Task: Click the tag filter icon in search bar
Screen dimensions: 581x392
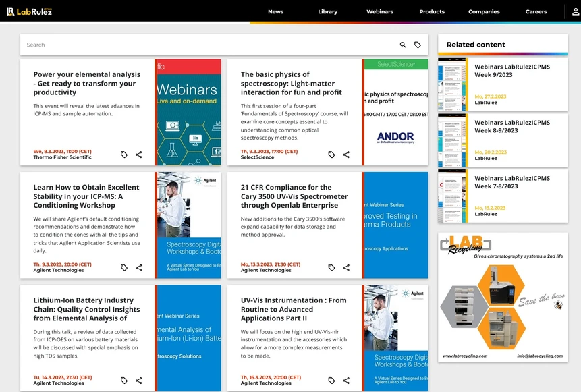Action: tap(418, 45)
